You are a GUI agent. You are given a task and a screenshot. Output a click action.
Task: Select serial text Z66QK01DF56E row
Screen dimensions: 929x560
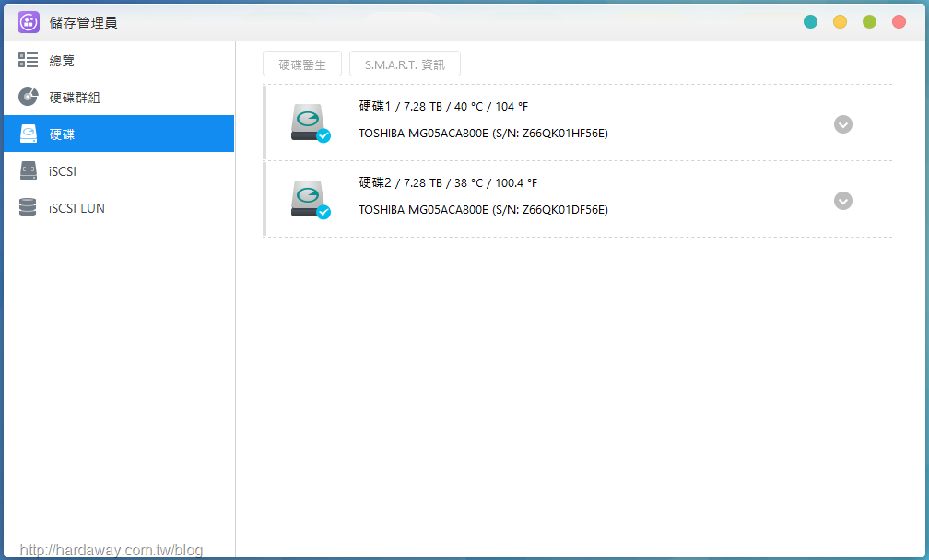coord(483,210)
